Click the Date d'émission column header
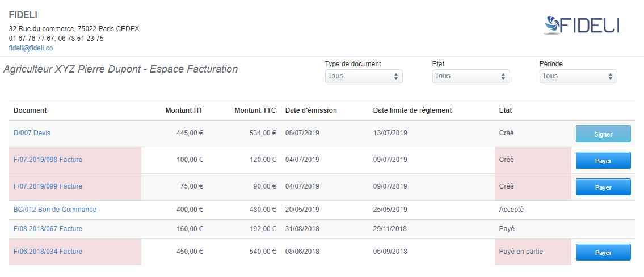Viewport: 644px width, 277px height. (x=311, y=110)
